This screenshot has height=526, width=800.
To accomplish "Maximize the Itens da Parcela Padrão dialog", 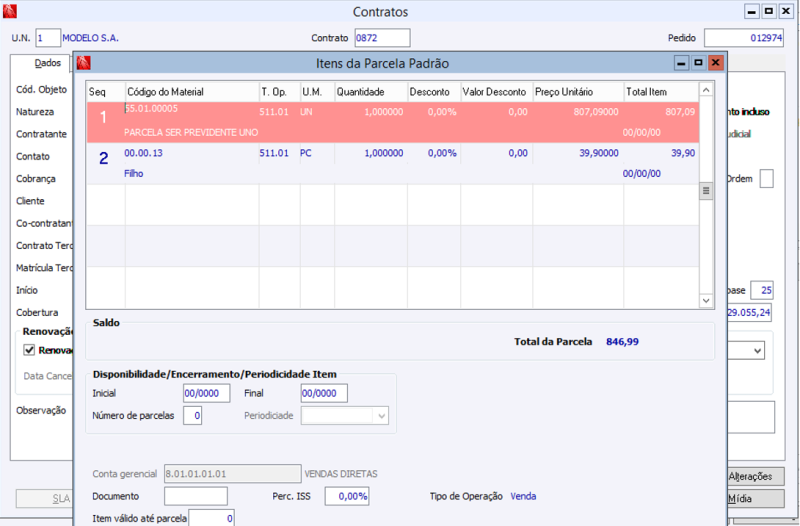I will click(x=698, y=63).
